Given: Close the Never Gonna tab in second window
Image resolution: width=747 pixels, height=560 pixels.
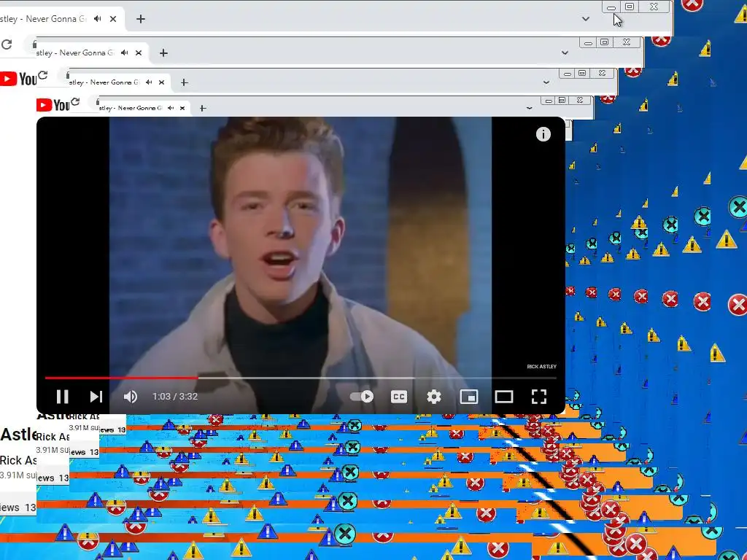Looking at the screenshot, I should pos(139,52).
